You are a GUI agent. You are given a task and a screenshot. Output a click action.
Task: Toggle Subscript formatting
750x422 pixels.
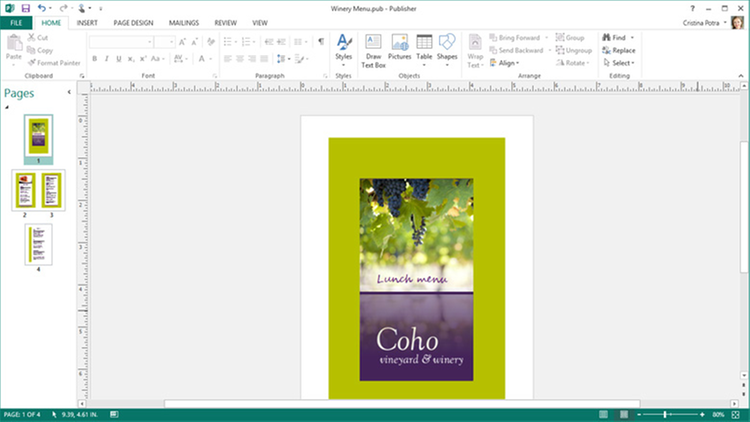pyautogui.click(x=131, y=59)
